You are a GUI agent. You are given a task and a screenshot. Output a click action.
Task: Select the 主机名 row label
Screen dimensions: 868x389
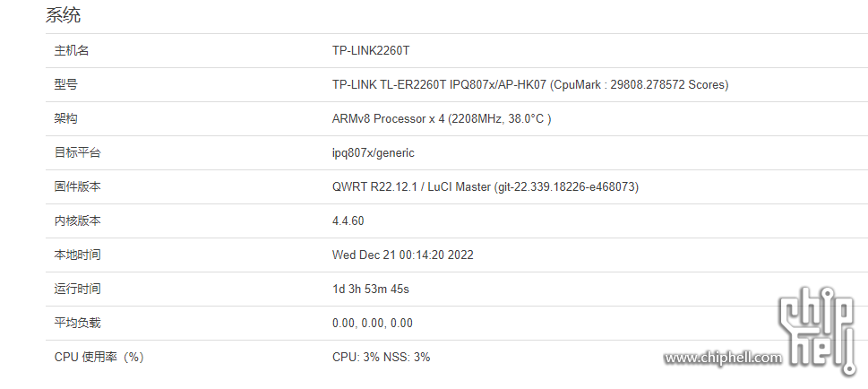[x=72, y=51]
